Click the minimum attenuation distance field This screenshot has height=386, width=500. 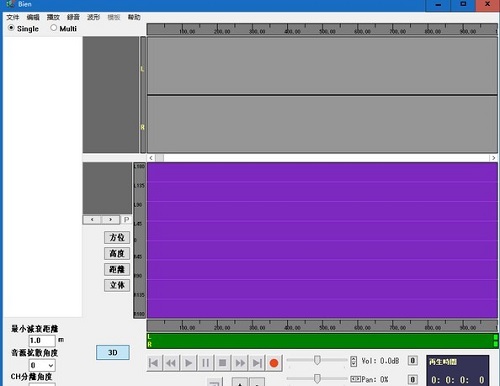point(42,341)
